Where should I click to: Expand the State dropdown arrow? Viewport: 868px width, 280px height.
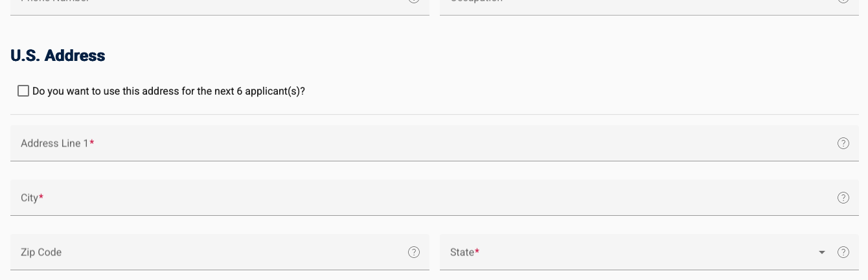pyautogui.click(x=822, y=252)
